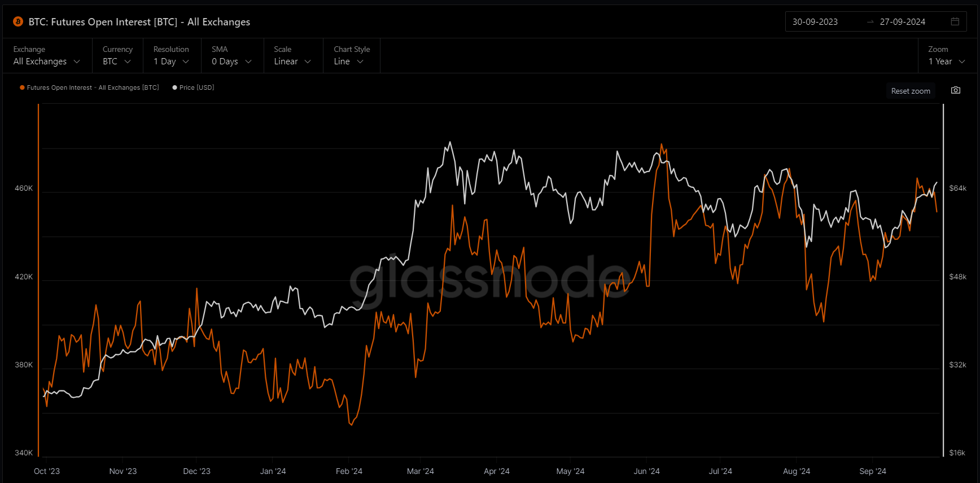The width and height of the screenshot is (980, 483).
Task: Click the May '24 x-axis label
Action: 570,471
